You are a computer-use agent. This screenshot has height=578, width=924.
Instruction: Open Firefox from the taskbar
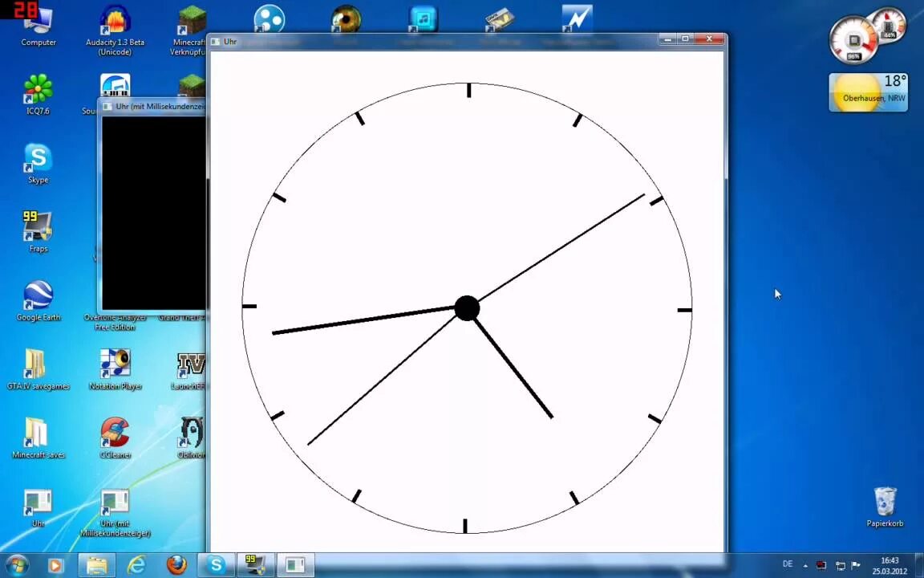[x=176, y=565]
